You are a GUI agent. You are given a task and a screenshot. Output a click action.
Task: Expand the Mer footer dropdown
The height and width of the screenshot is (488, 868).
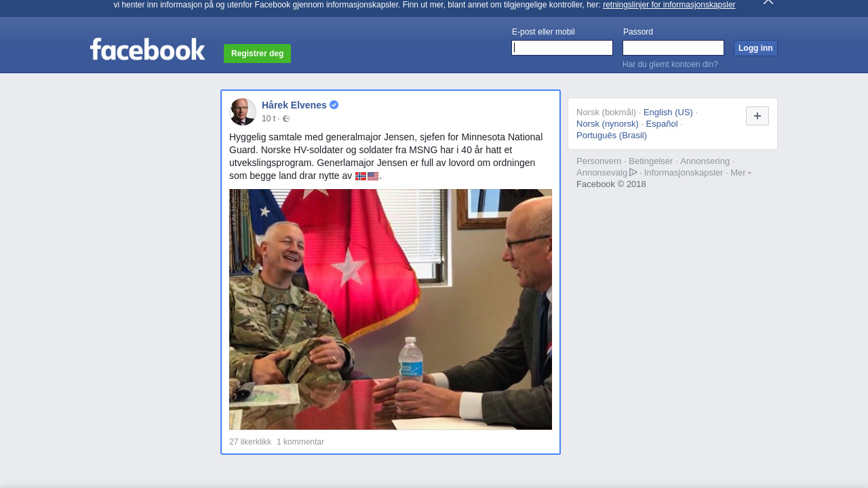pyautogui.click(x=741, y=173)
